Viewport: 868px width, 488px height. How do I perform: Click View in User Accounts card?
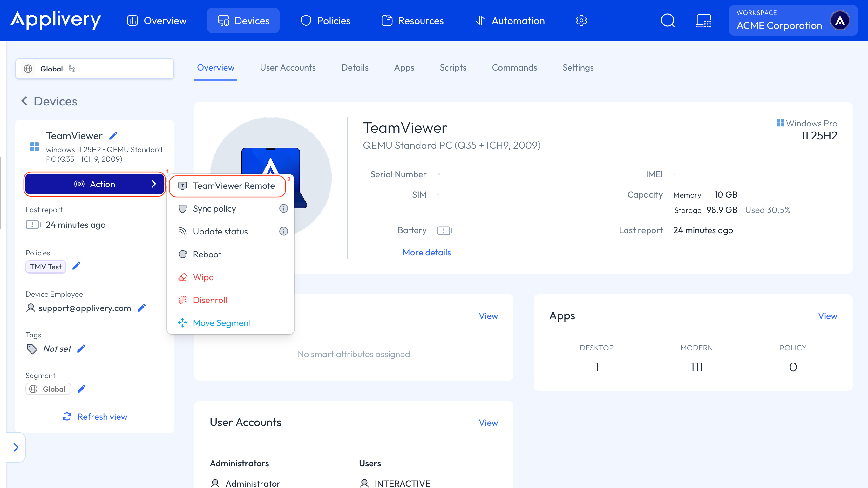488,423
